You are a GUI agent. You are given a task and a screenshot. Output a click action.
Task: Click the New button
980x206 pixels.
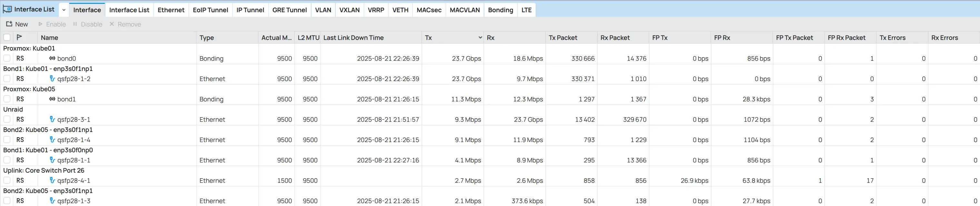[17, 24]
